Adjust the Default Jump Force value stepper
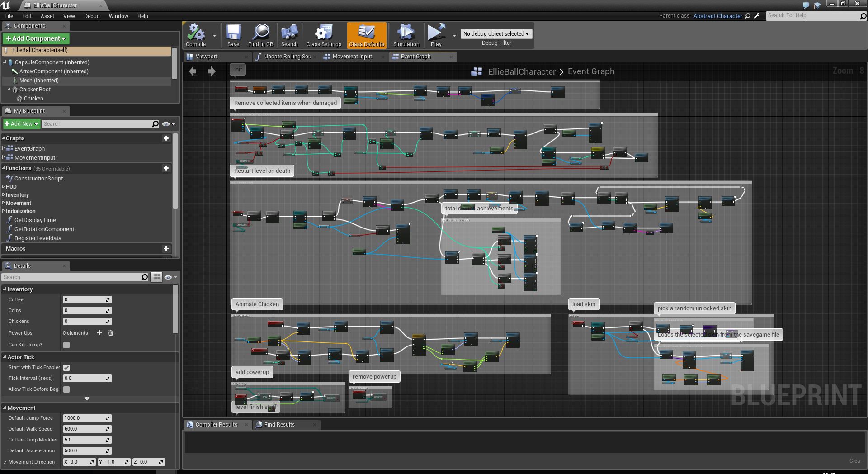868x474 pixels. pyautogui.click(x=108, y=418)
